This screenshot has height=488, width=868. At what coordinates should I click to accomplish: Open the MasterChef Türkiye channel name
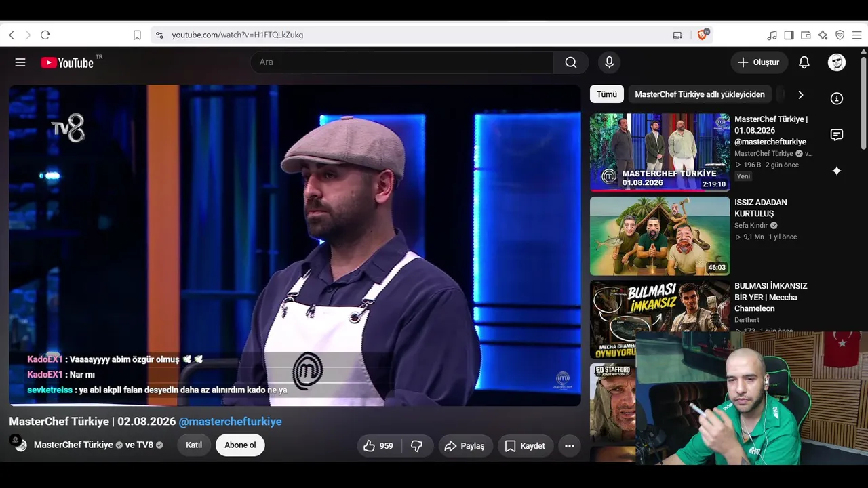click(73, 445)
